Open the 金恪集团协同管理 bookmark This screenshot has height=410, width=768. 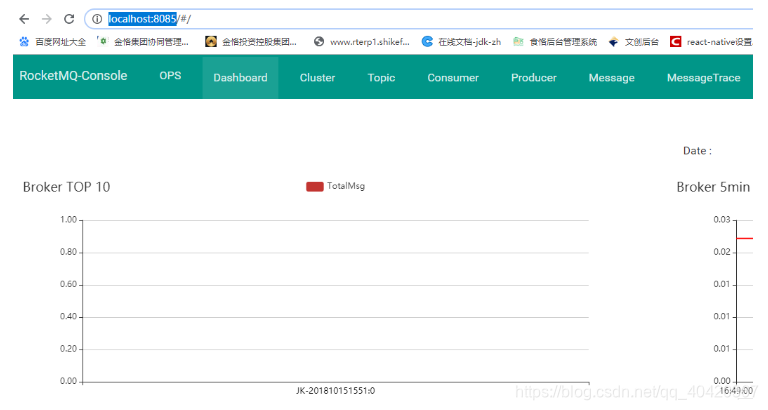(144, 42)
